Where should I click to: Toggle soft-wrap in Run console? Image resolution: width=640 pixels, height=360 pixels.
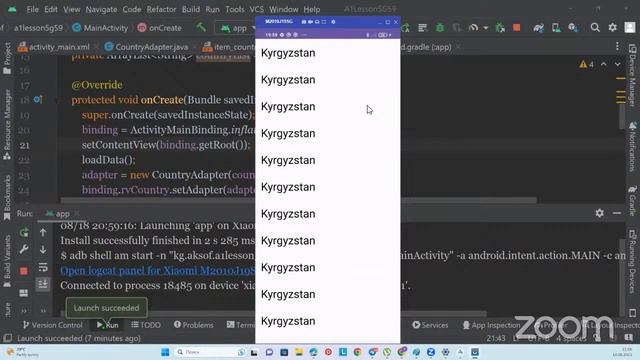[x=43, y=267]
